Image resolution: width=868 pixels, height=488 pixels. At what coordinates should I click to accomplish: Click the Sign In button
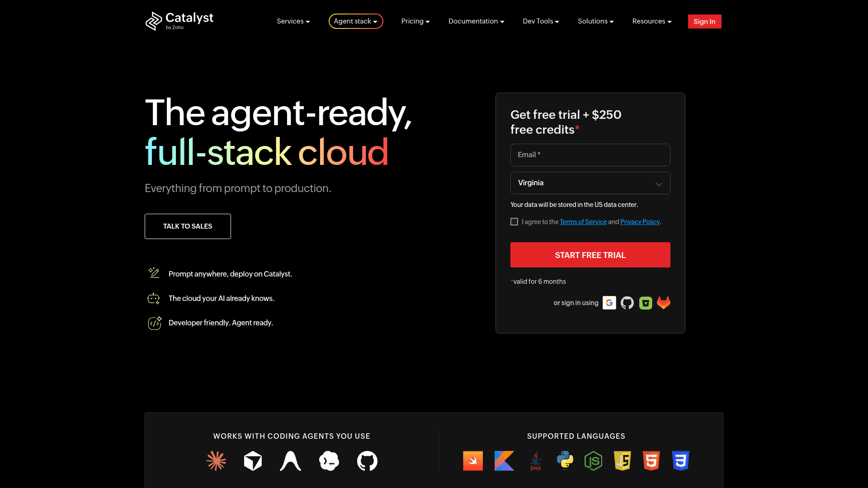pos(704,22)
